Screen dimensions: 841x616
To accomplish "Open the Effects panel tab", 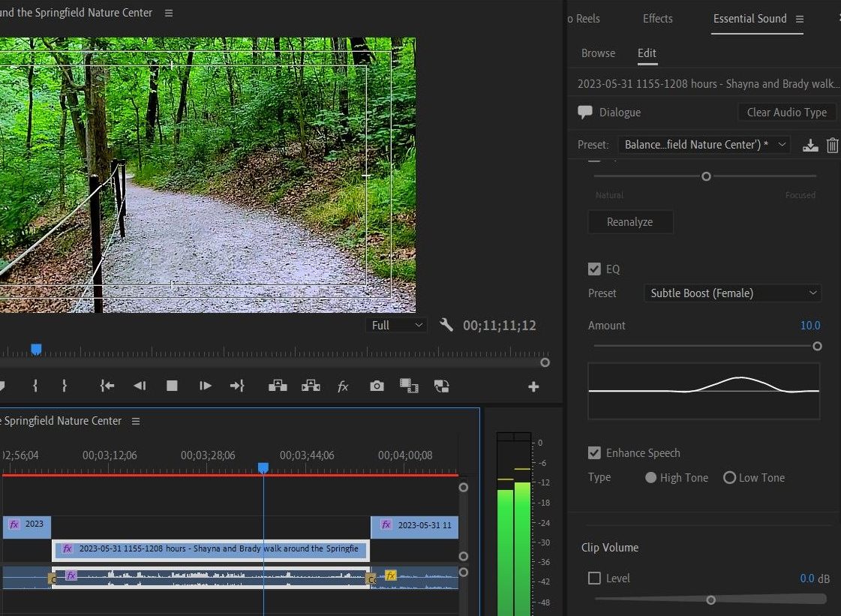I will tap(657, 18).
